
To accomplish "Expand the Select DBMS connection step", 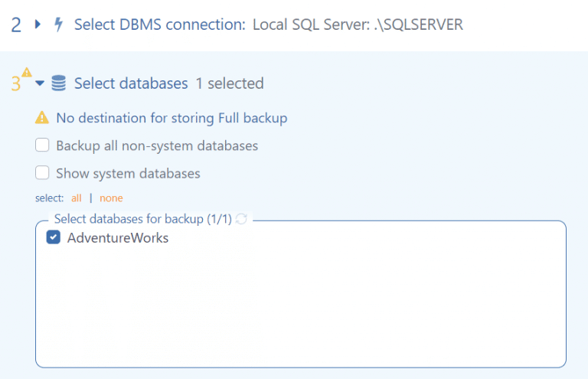I will pyautogui.click(x=38, y=25).
